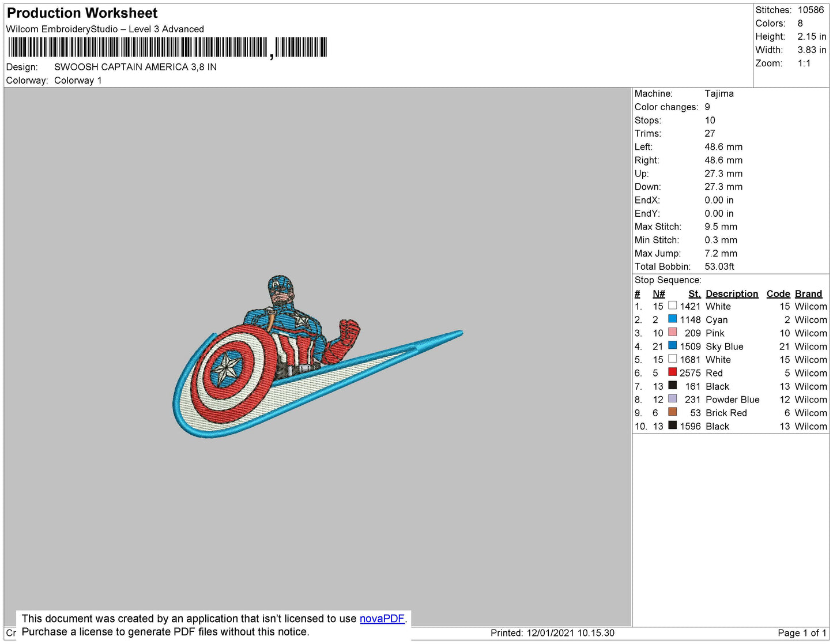Click the Description column header
Image resolution: width=833 pixels, height=644 pixels.
point(732,294)
